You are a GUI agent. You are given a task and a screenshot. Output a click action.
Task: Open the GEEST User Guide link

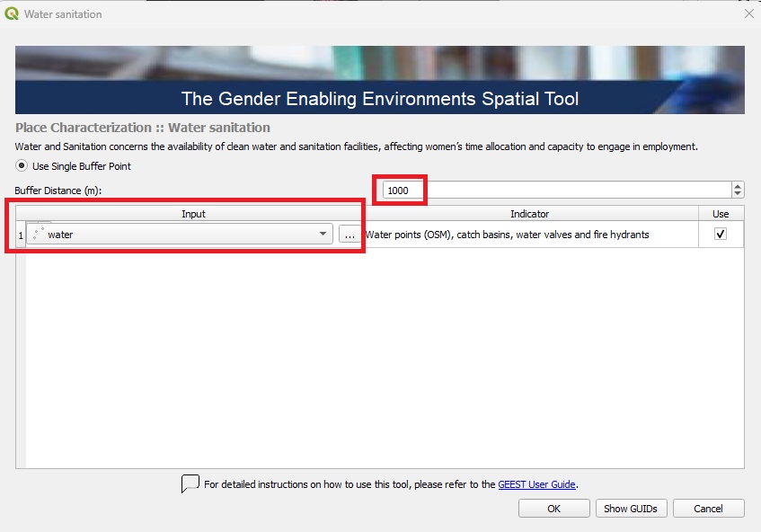[x=537, y=484]
